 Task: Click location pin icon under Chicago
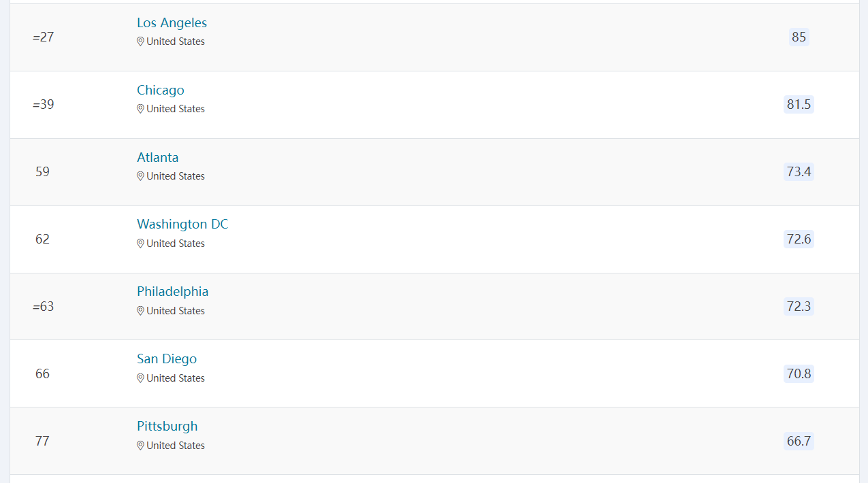pyautogui.click(x=140, y=109)
